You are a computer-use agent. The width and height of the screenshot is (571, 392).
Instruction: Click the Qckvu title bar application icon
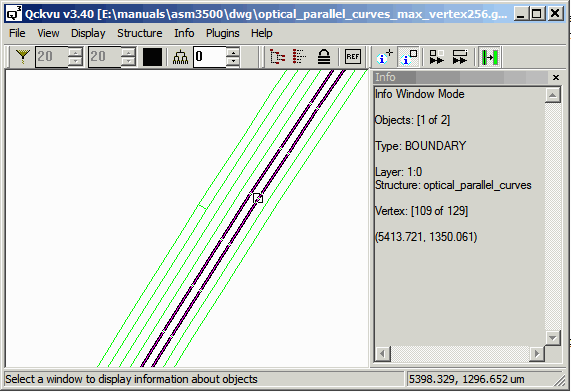coord(14,13)
